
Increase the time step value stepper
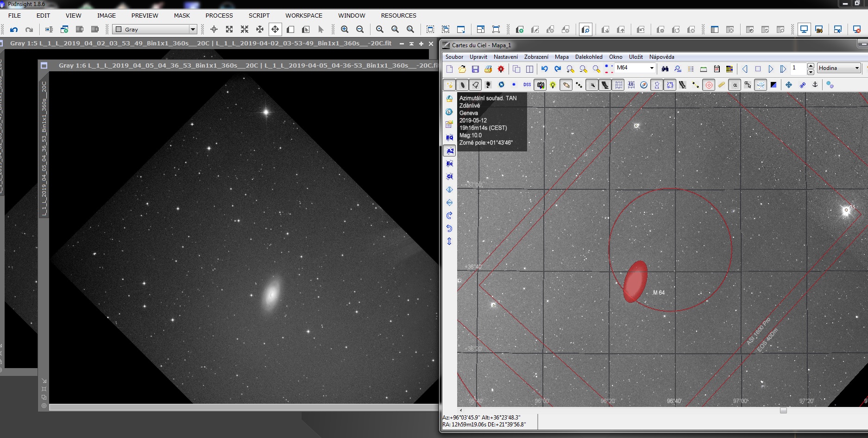811,66
